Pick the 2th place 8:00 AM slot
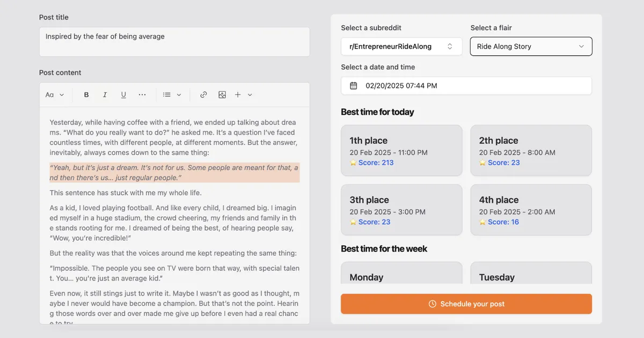Image resolution: width=644 pixels, height=338 pixels. pyautogui.click(x=531, y=151)
